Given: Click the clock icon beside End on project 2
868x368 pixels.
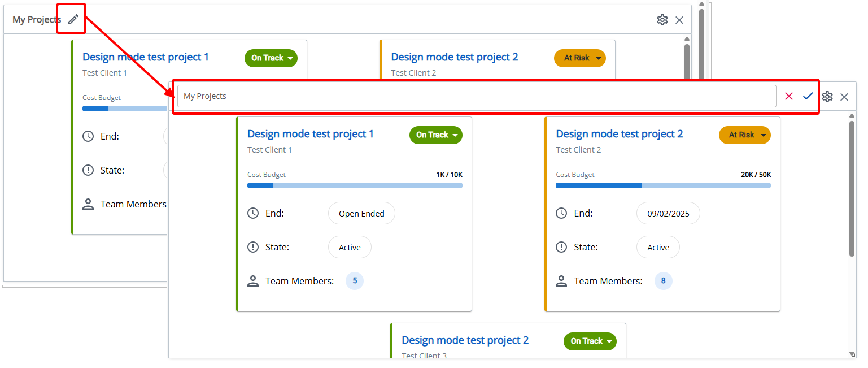Looking at the screenshot, I should pyautogui.click(x=561, y=213).
